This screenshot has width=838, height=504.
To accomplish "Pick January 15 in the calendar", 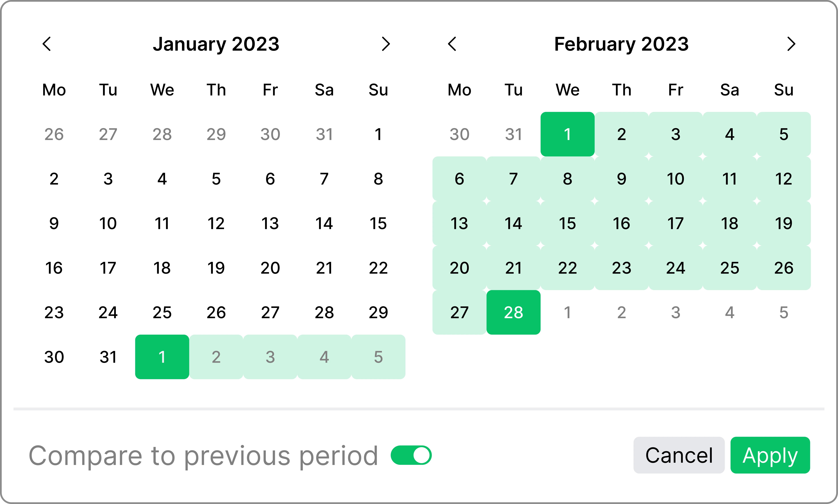I will (378, 223).
